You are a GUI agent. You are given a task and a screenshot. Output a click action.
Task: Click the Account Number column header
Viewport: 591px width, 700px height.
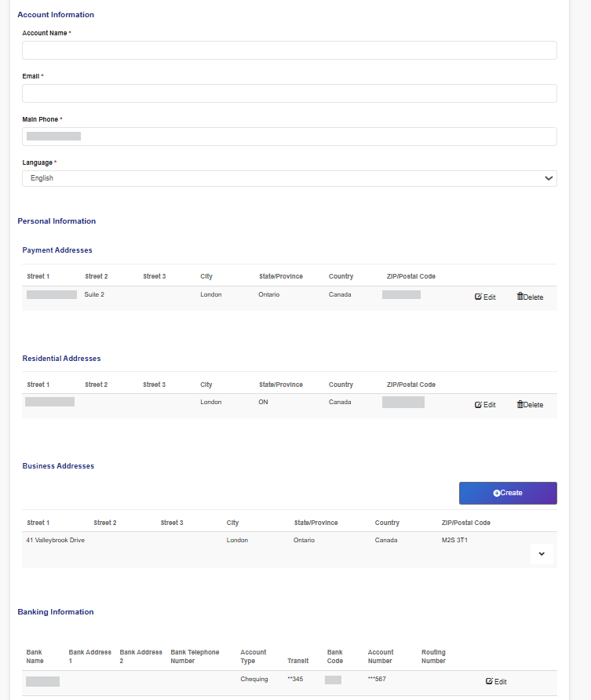coord(381,656)
